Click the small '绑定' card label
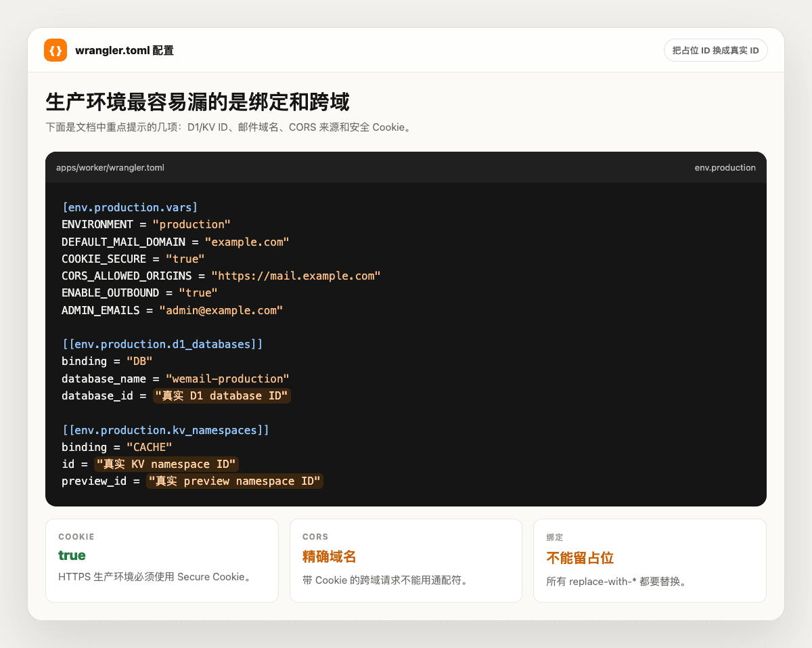This screenshot has width=812, height=648. 554,537
